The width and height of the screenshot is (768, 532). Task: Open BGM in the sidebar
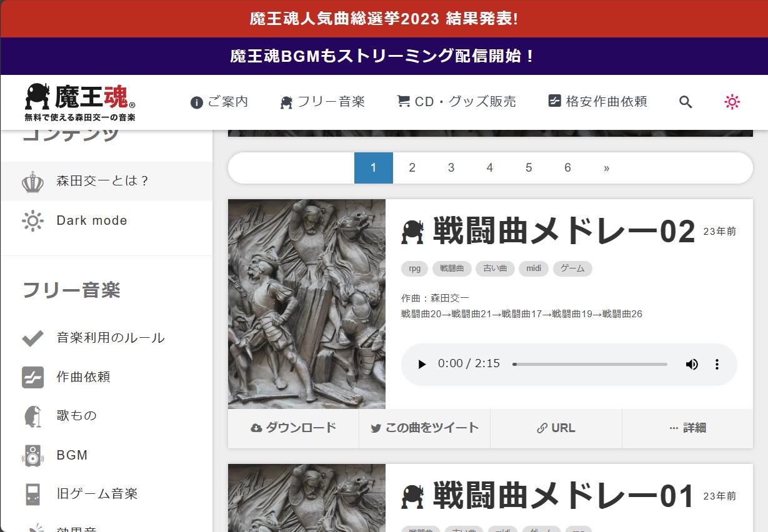coord(106,455)
